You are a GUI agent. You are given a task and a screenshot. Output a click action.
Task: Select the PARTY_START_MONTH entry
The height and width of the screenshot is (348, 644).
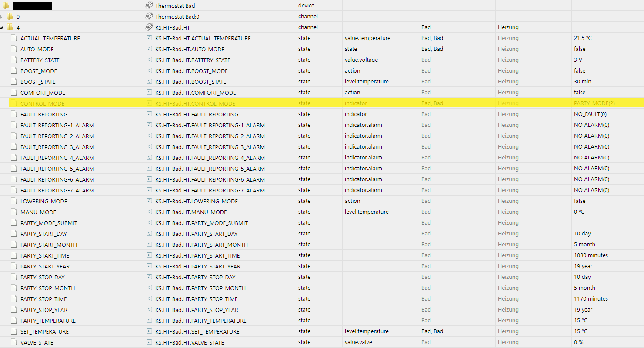coord(49,245)
